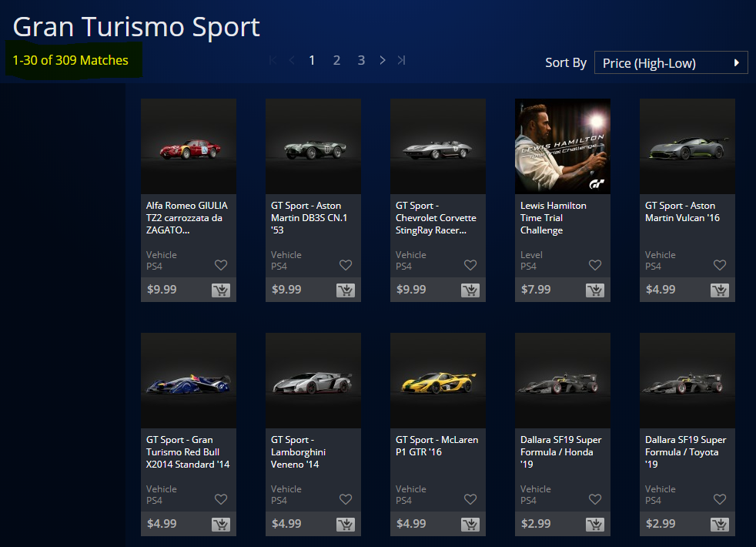
Task: Open the Sort By Price (High-Low) dropdown
Action: (671, 63)
